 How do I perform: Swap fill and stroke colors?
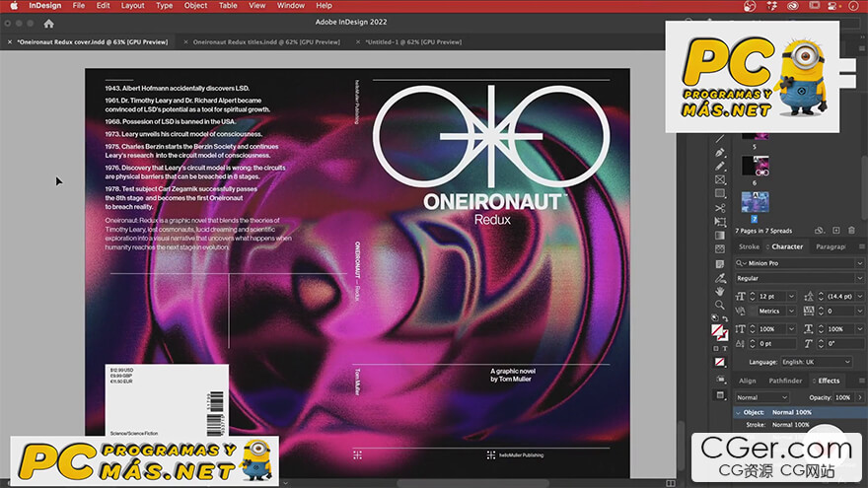click(x=725, y=318)
